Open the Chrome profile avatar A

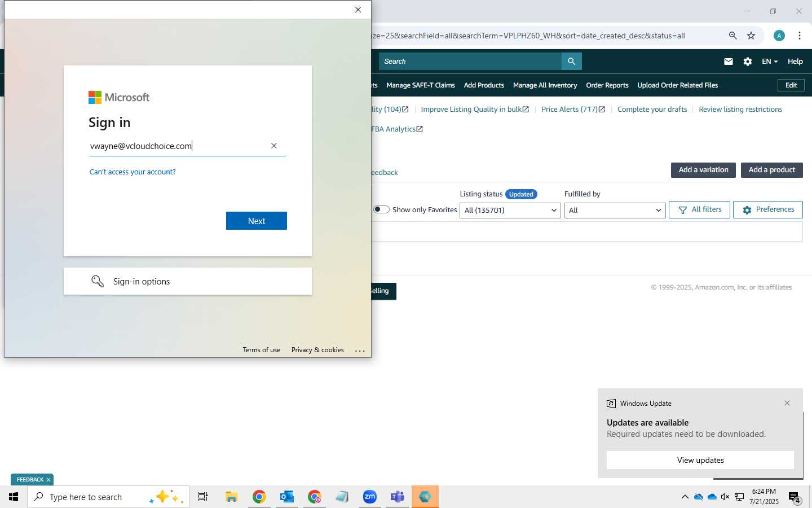pos(779,36)
